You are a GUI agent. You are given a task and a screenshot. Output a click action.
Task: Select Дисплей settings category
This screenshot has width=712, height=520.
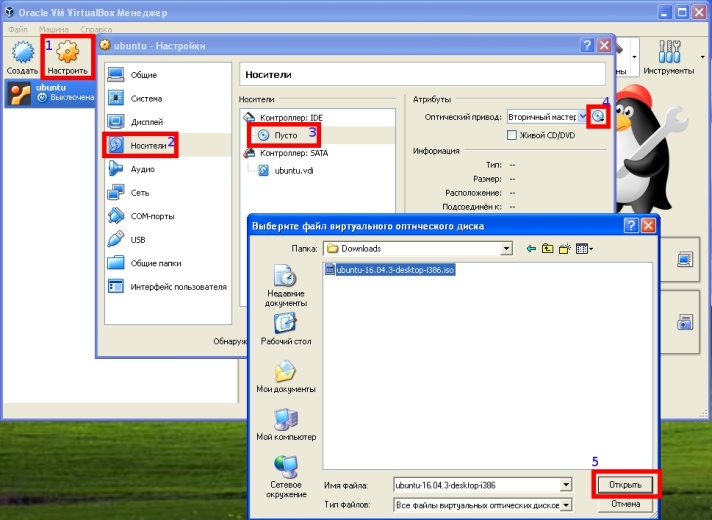[168, 122]
